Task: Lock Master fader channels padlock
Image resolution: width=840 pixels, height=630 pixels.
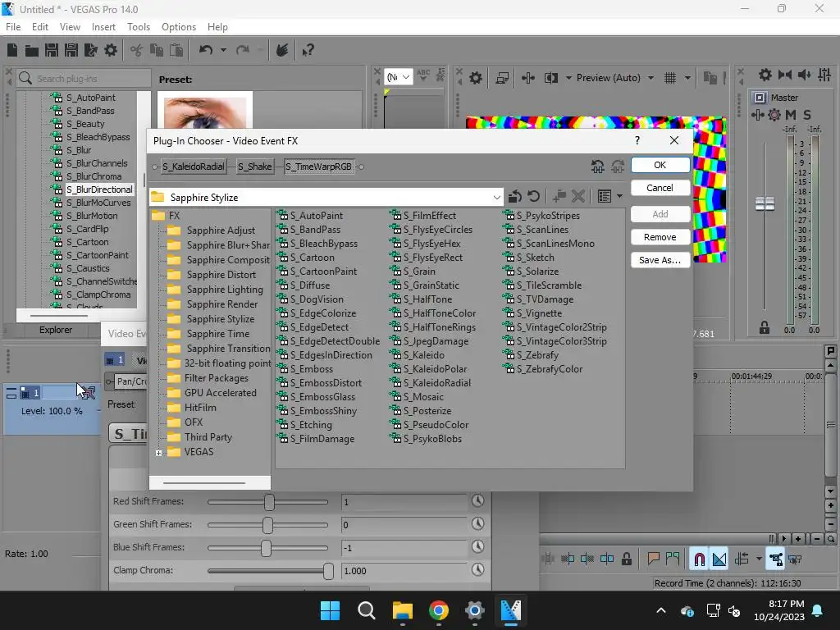Action: click(x=764, y=328)
